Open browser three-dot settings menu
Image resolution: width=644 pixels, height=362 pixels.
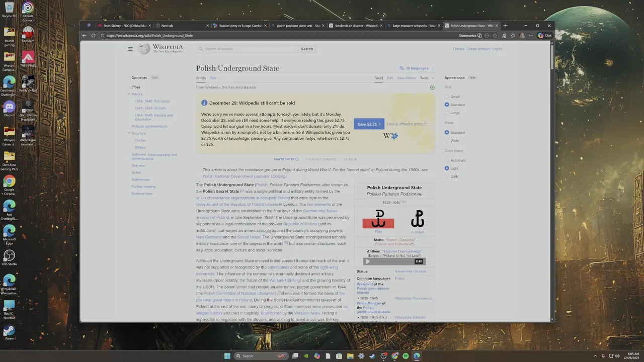pyautogui.click(x=530, y=36)
